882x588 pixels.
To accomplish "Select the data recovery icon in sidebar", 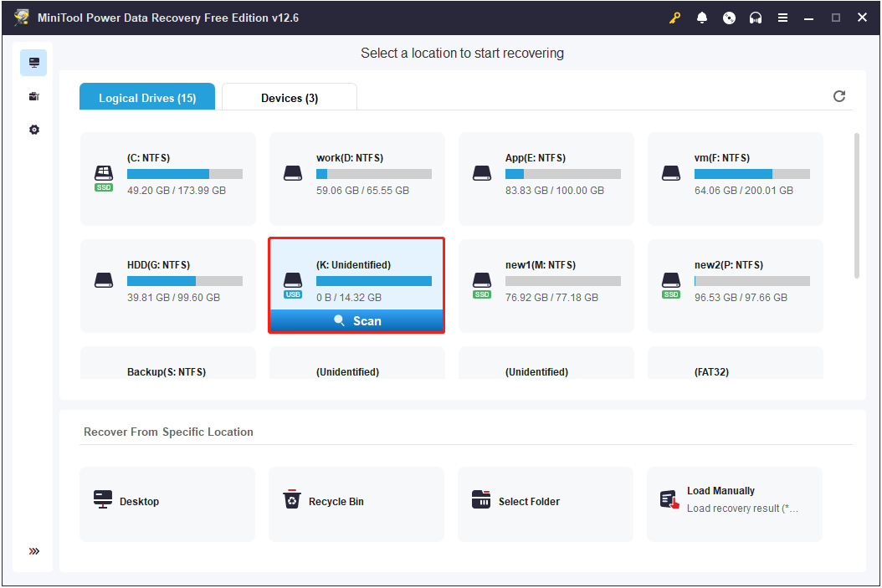I will pyautogui.click(x=33, y=62).
